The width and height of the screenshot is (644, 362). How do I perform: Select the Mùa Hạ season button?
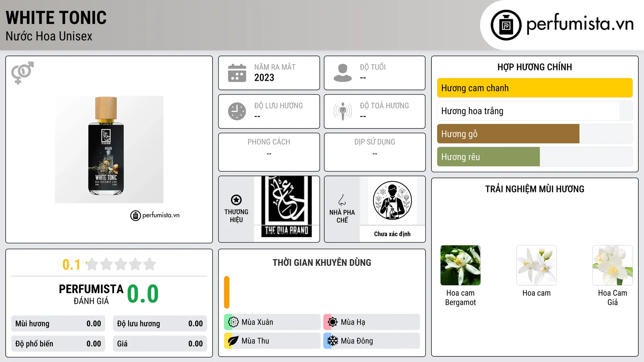[372, 322]
